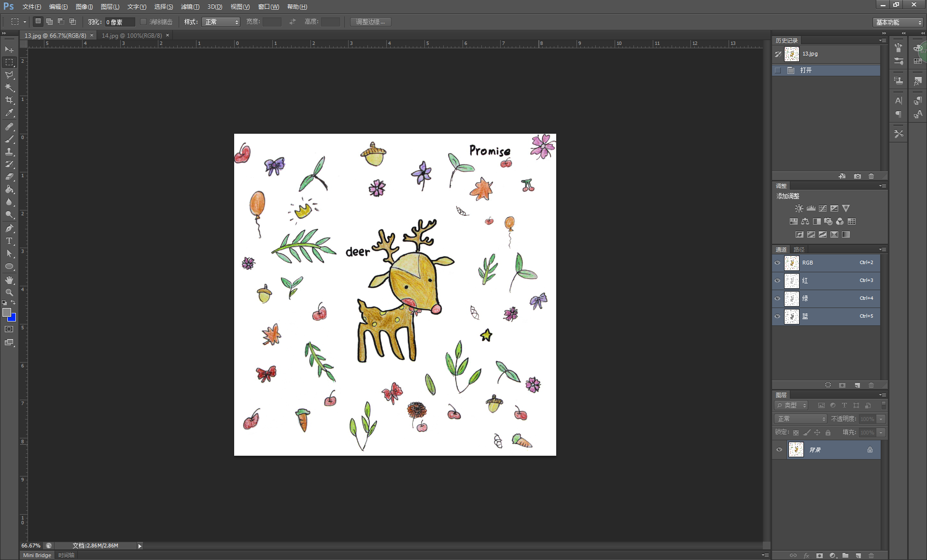The height and width of the screenshot is (560, 927).
Task: Select the Pen tool
Action: 9,228
